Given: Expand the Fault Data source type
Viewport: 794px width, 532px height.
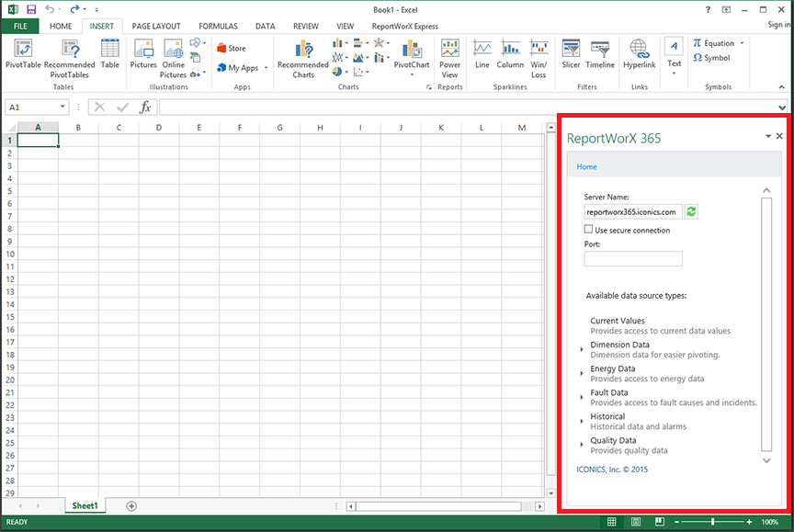Looking at the screenshot, I should click(x=582, y=397).
